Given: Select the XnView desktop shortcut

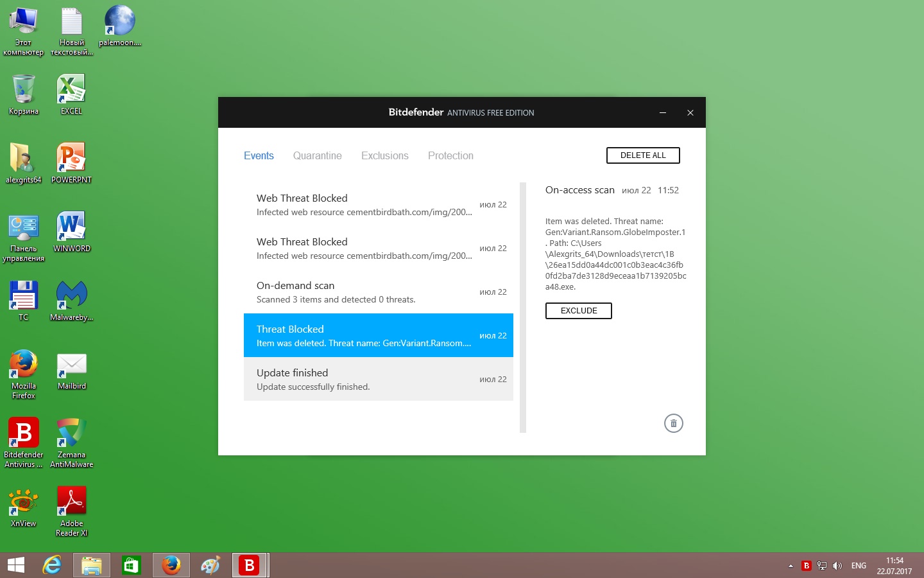Looking at the screenshot, I should pyautogui.click(x=24, y=507).
